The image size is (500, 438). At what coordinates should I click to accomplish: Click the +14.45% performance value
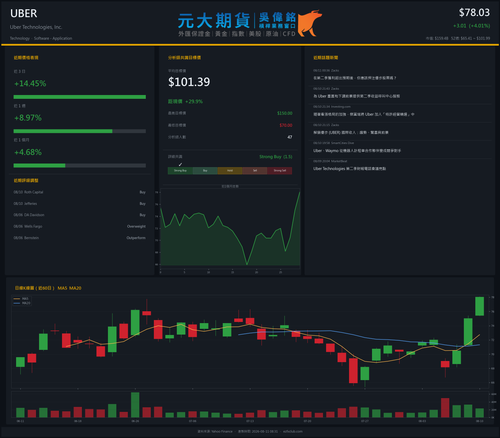[30, 83]
